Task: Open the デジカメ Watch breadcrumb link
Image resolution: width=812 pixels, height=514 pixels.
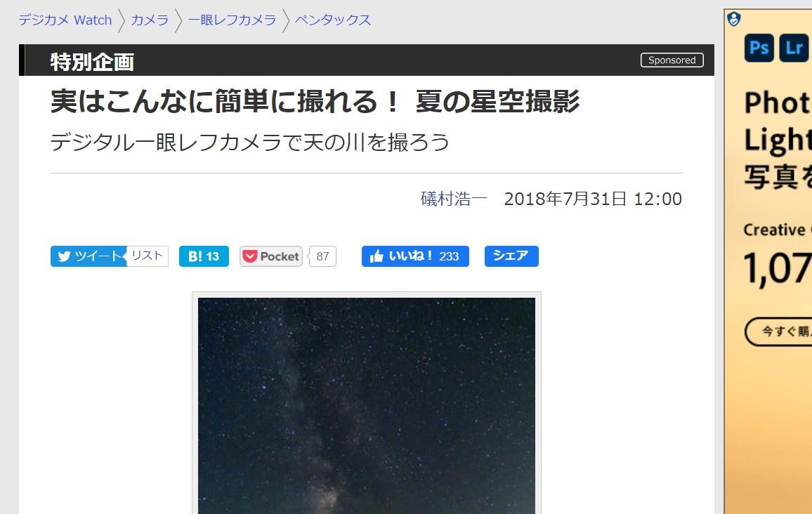Action: click(65, 20)
